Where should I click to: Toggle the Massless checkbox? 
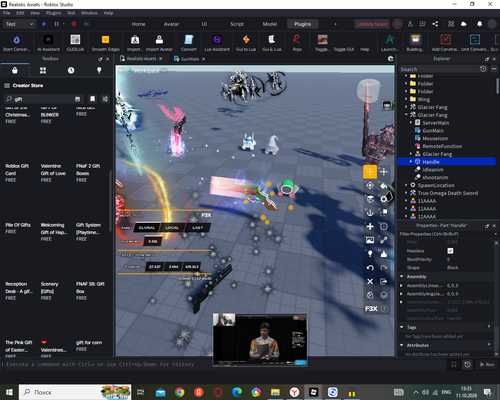click(x=450, y=251)
